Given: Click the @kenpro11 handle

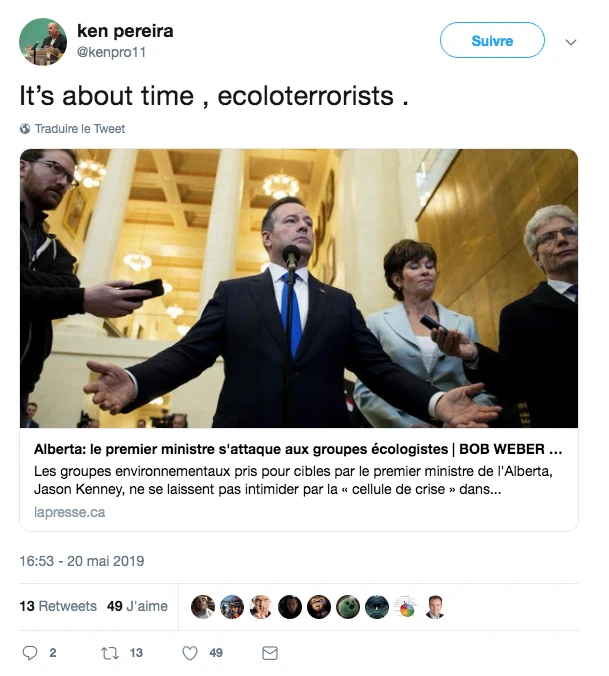Looking at the screenshot, I should click(x=111, y=50).
